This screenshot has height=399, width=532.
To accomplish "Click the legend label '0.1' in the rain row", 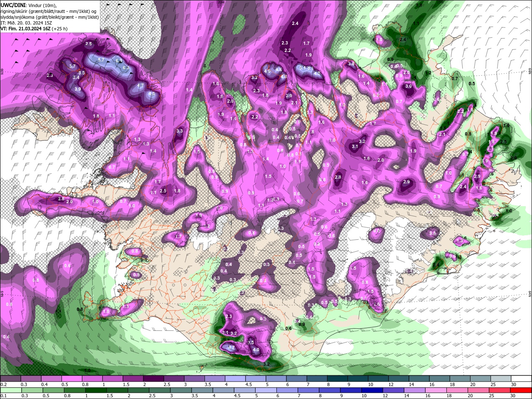I will point(3,396).
